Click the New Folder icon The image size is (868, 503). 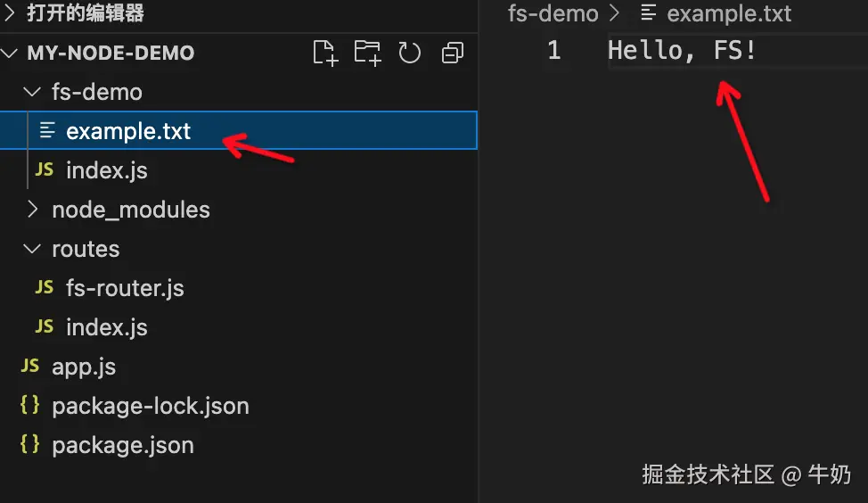pyautogui.click(x=367, y=53)
